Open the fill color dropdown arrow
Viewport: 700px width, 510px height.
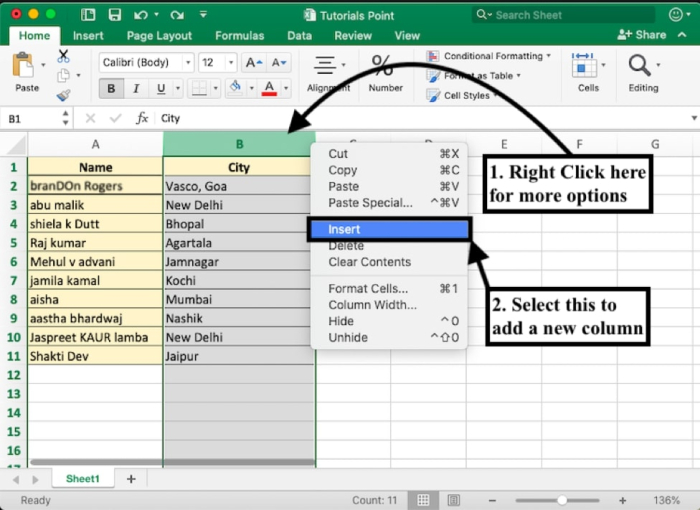[x=251, y=88]
